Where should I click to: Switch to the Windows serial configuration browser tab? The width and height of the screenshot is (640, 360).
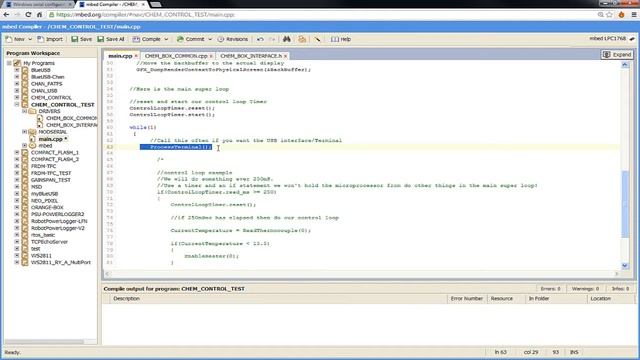[39, 4]
